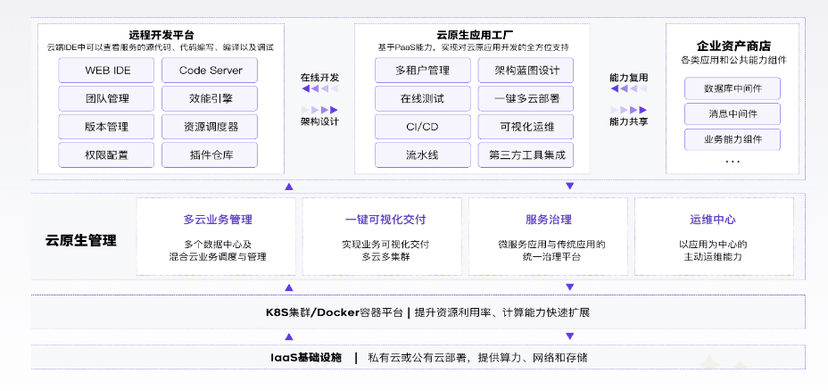
Task: Click the 插件仓库 box
Action: (210, 155)
